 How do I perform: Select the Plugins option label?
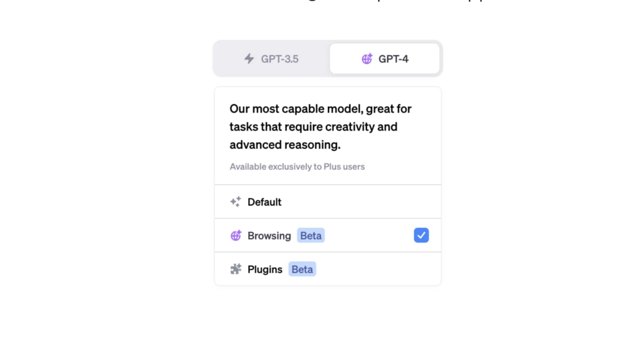265,269
